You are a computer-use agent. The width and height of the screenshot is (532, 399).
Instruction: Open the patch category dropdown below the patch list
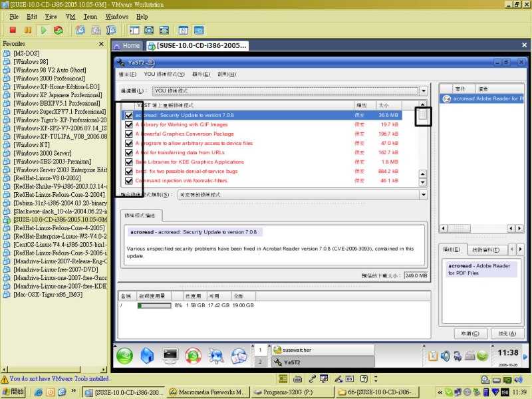(303, 195)
